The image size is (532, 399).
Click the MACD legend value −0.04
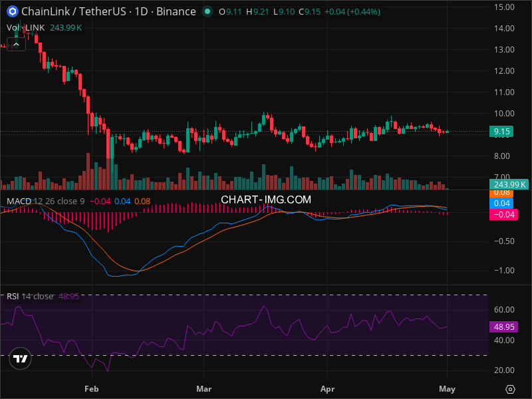point(100,201)
